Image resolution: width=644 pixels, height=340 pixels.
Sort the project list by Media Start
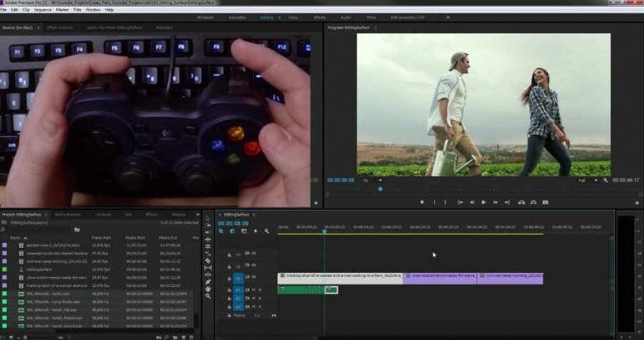pos(135,238)
